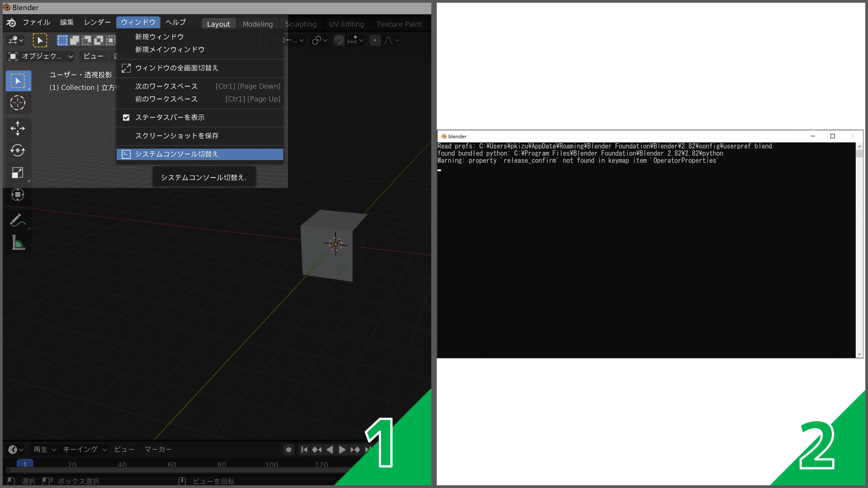Open the ヘルプ menu
The width and height of the screenshot is (868, 488).
pyautogui.click(x=176, y=22)
